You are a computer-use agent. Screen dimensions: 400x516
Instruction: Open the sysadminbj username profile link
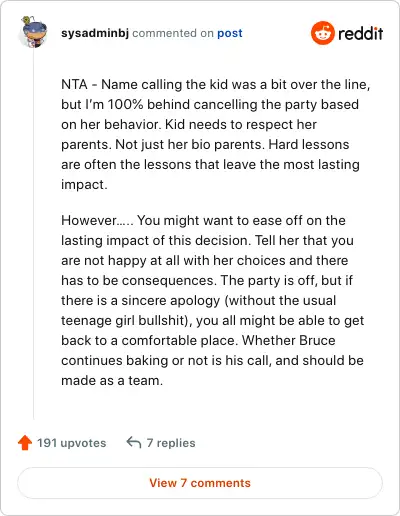click(95, 33)
